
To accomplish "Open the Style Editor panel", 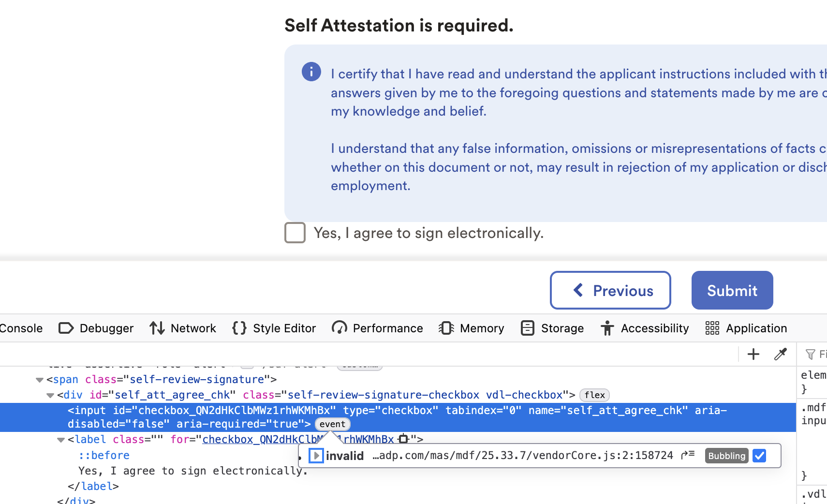I will click(274, 328).
